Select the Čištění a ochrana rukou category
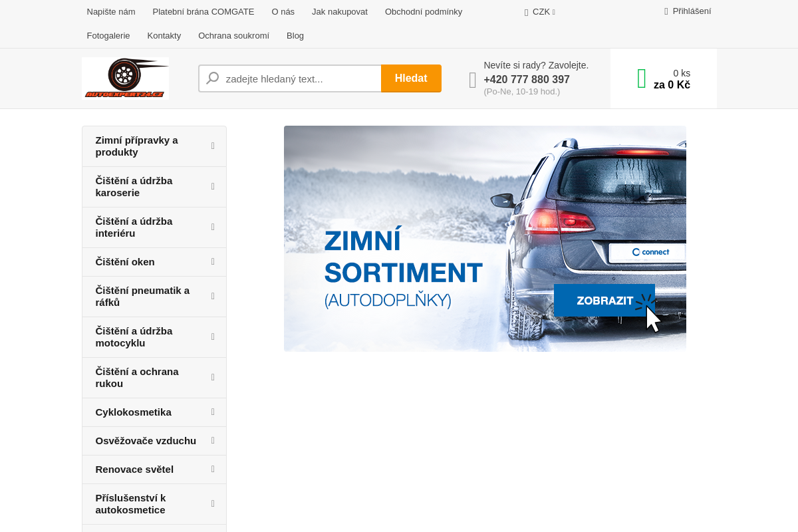The height and width of the screenshot is (532, 798). click(137, 377)
